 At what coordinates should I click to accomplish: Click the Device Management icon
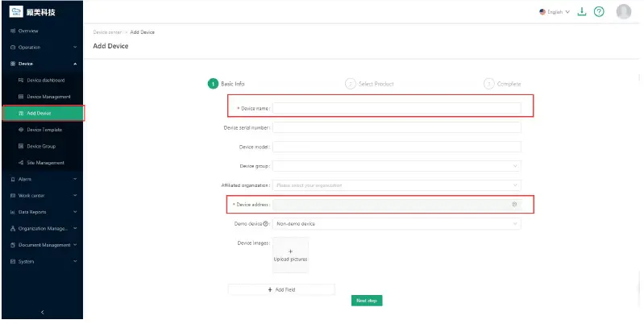coord(21,97)
